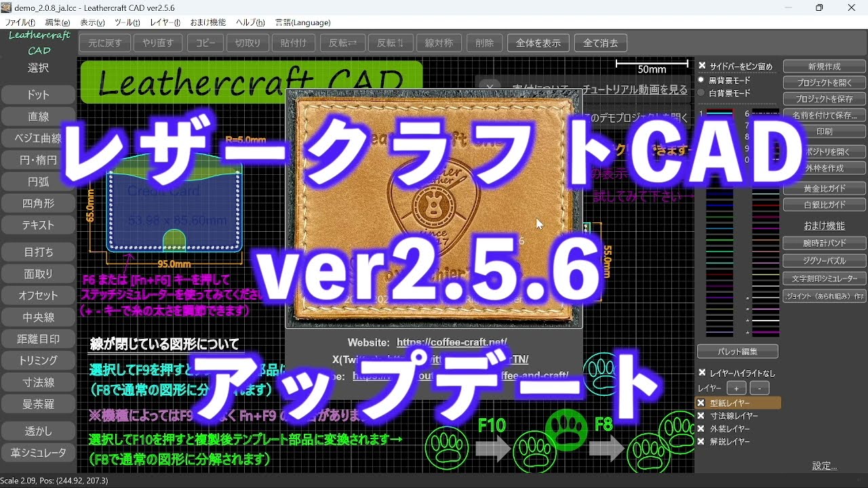Click 元に戻す undo button

105,43
